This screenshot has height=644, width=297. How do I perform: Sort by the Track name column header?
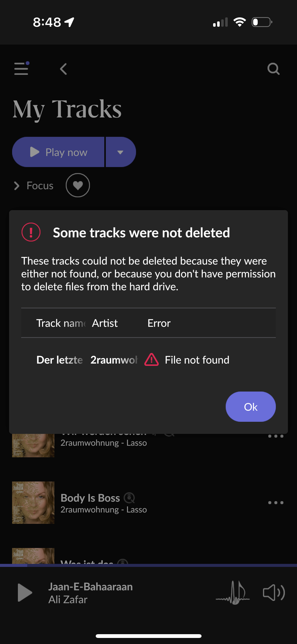click(61, 323)
